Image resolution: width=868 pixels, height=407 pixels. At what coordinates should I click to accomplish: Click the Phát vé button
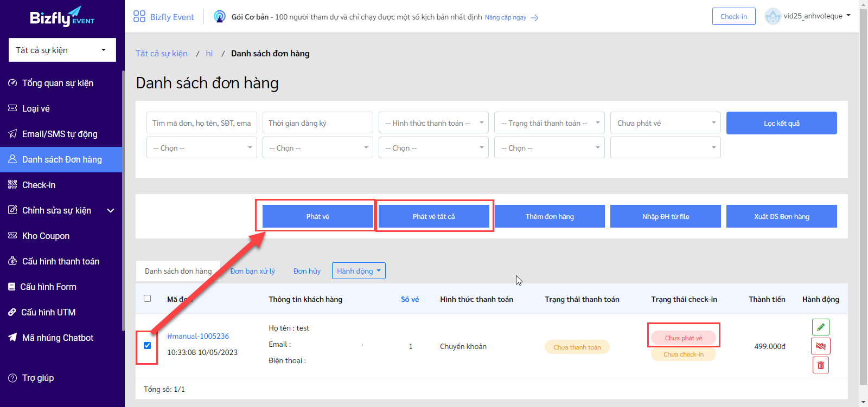pos(318,216)
